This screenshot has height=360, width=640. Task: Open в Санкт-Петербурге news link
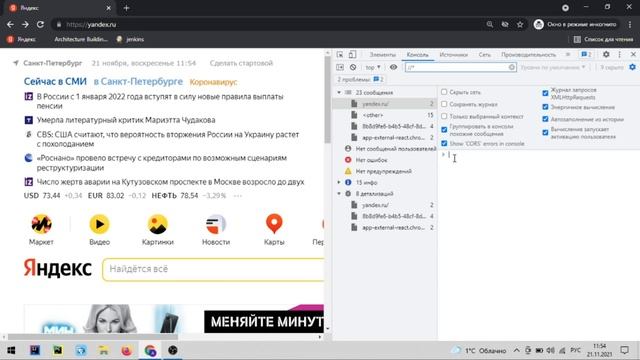tap(138, 82)
